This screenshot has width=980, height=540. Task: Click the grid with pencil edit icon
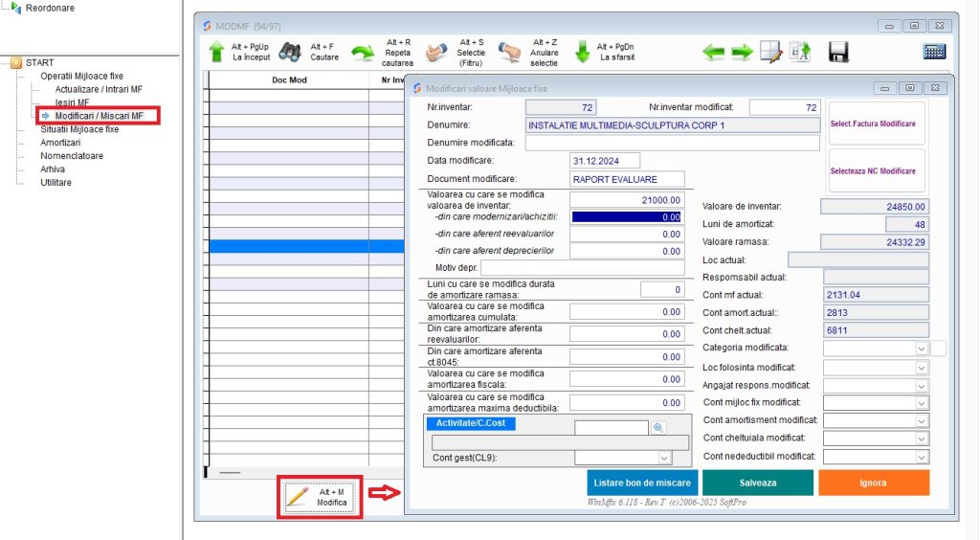[x=770, y=52]
